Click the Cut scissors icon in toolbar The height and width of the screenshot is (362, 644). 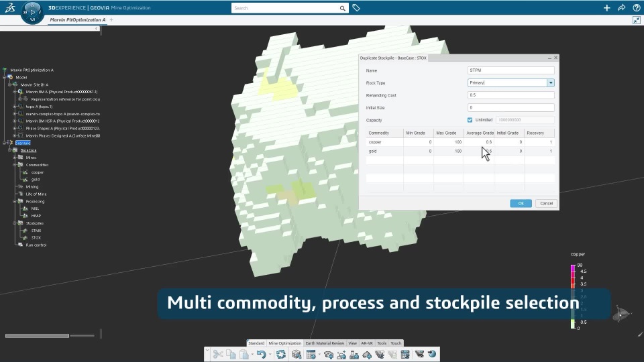[218, 354]
